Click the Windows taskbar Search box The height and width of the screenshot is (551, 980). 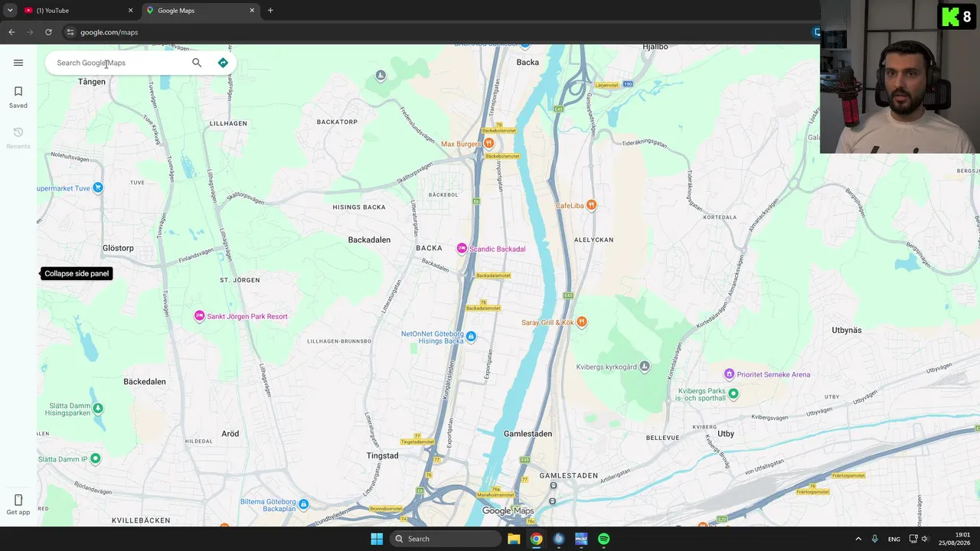[446, 539]
